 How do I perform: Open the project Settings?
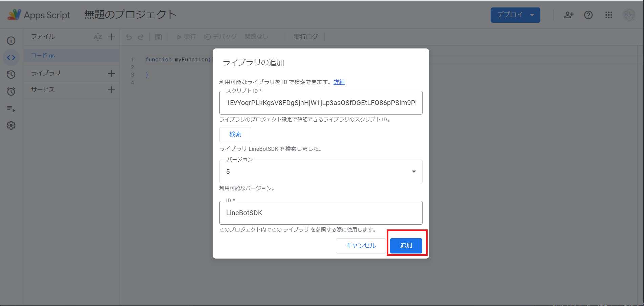tap(11, 125)
